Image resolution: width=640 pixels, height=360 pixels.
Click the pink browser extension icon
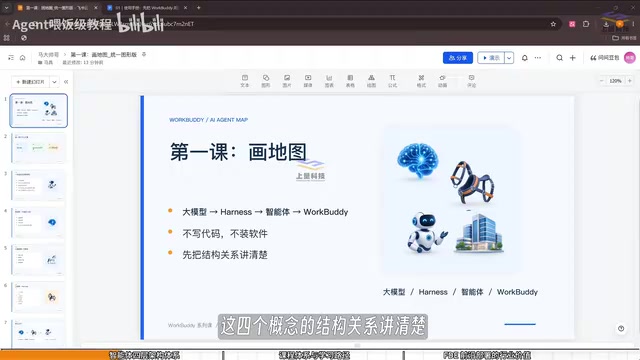[x=572, y=24]
